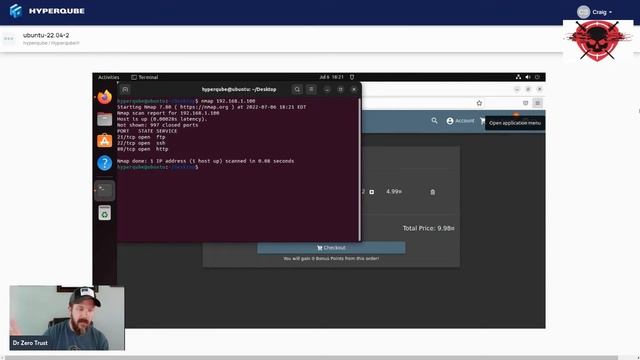Click the shop search magnifier icon
This screenshot has width=640, height=360.
pos(434,120)
